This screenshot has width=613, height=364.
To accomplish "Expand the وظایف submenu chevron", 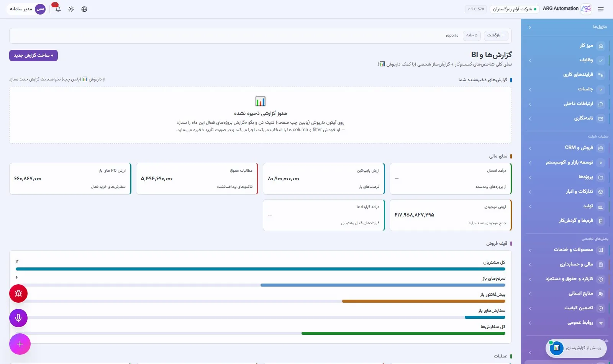I will [x=530, y=60].
